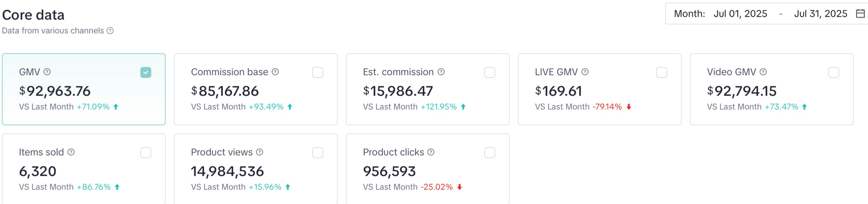Click the Core data heading
This screenshot has width=868, height=204.
[x=33, y=14]
